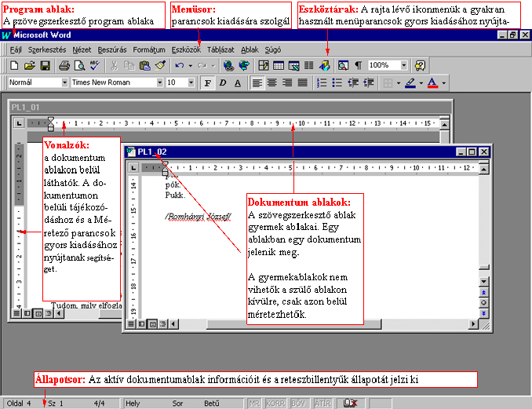This screenshot has width=532, height=409.
Task: Print the document using the printer icon
Action: click(64, 66)
